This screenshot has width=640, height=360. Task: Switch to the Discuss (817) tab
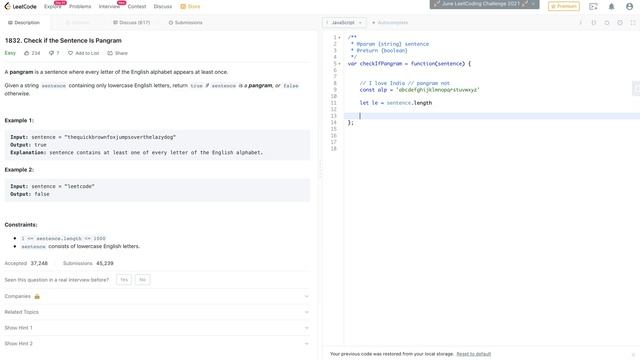point(131,22)
